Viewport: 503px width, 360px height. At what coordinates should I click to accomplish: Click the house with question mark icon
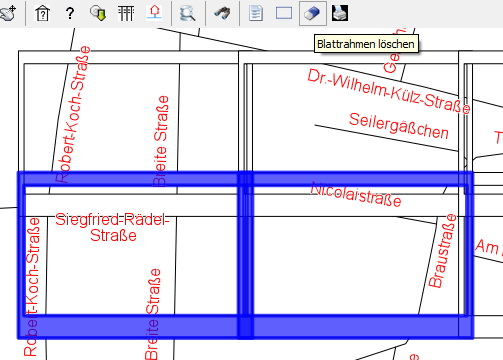[x=43, y=13]
